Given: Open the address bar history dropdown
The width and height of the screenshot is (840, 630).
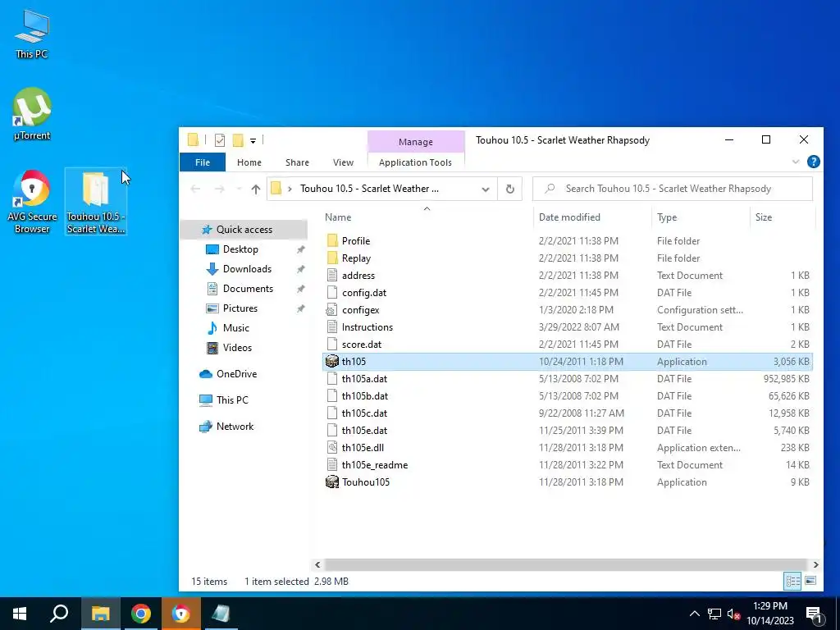Looking at the screenshot, I should 486,189.
